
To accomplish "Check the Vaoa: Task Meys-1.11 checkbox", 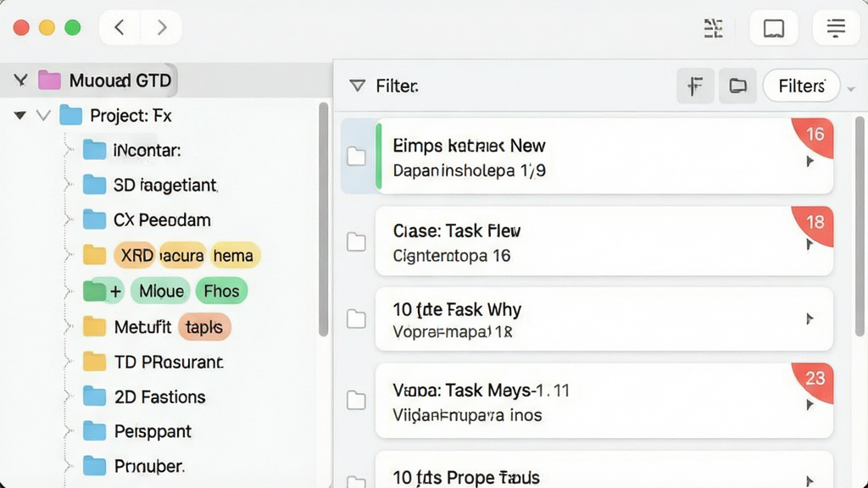I will point(357,400).
